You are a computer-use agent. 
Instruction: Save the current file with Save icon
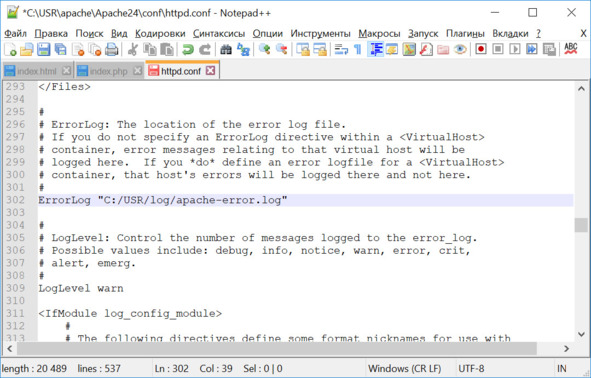tap(43, 49)
